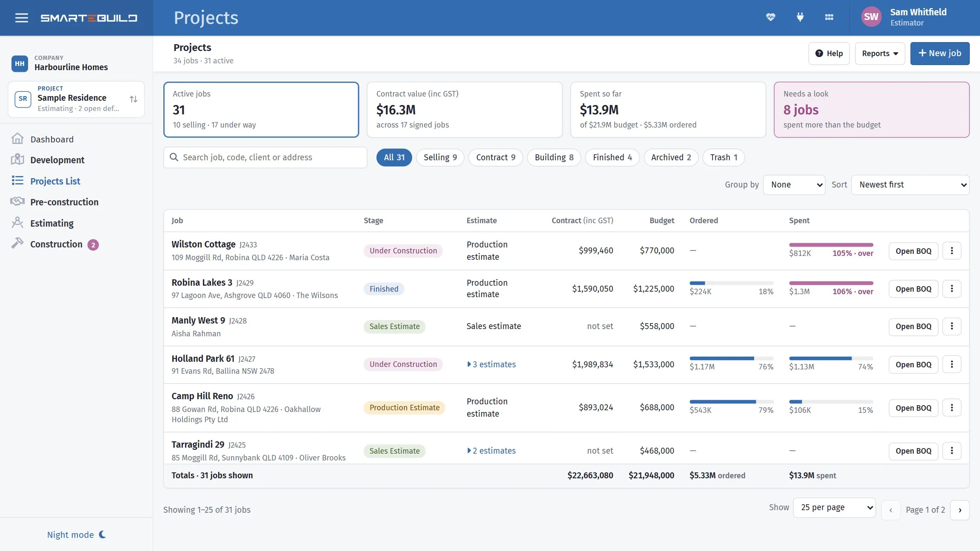This screenshot has width=980, height=551.
Task: Open more options for Camp Hill Reno
Action: pyautogui.click(x=952, y=408)
